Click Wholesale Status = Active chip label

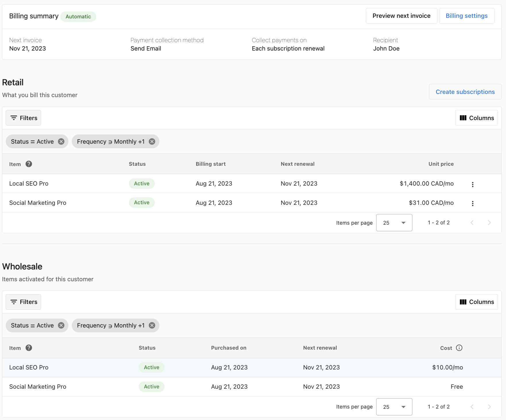32,325
